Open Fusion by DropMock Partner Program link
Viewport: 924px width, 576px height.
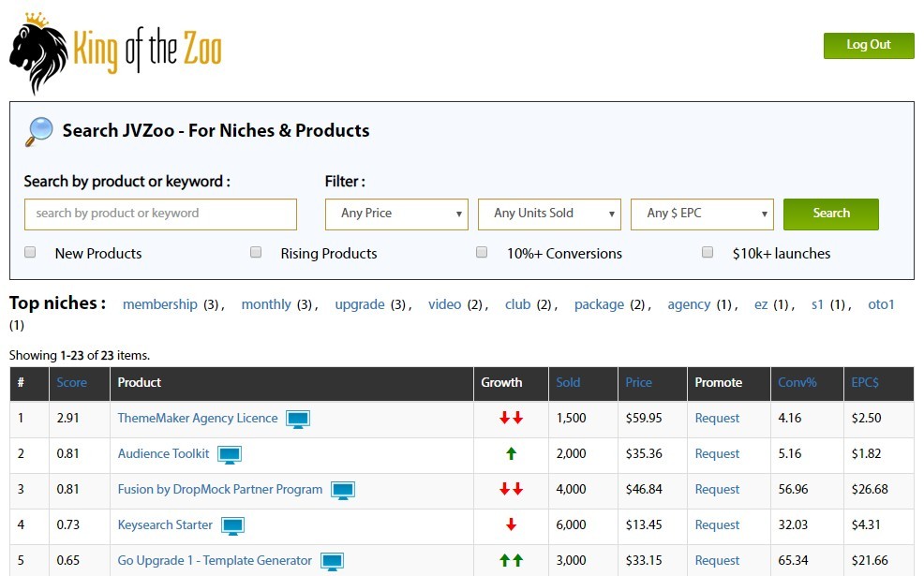point(220,489)
